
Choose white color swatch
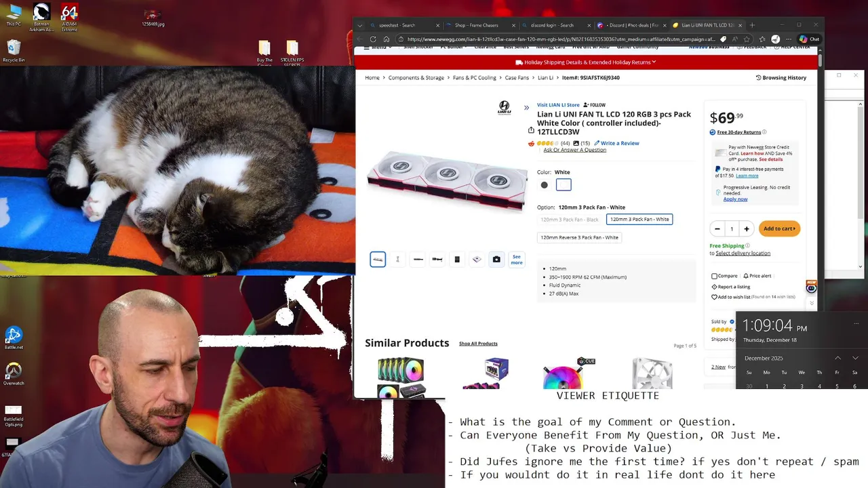pyautogui.click(x=564, y=185)
